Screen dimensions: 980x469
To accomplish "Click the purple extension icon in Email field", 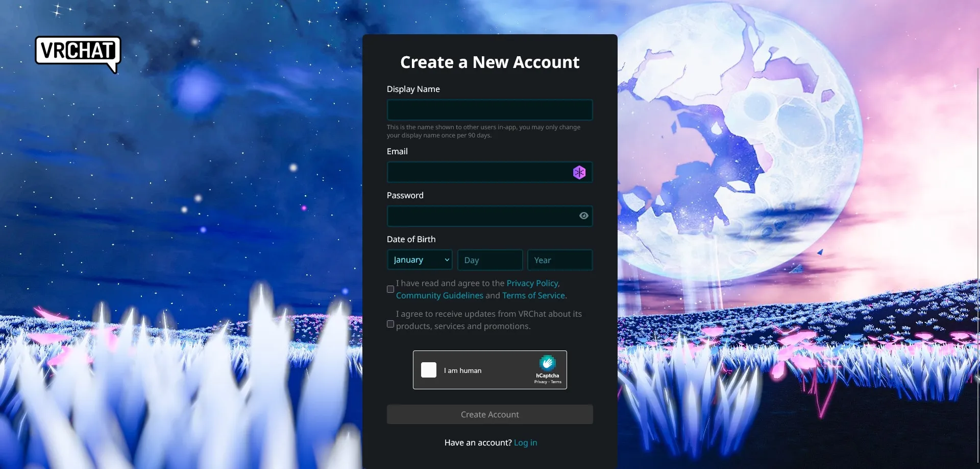I will [579, 173].
